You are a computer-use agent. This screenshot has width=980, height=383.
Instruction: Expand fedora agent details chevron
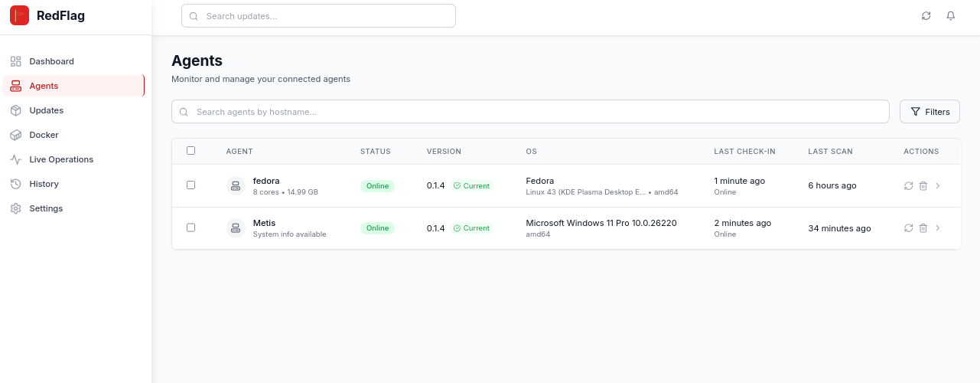[938, 186]
